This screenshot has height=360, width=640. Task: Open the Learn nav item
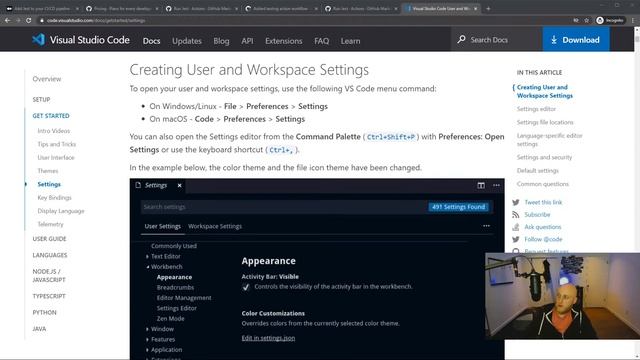(x=350, y=41)
